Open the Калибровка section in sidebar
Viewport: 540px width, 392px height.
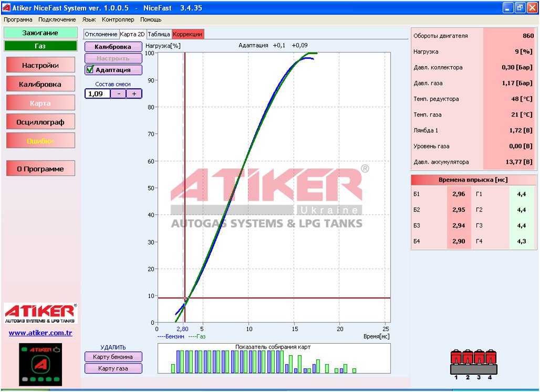[40, 84]
